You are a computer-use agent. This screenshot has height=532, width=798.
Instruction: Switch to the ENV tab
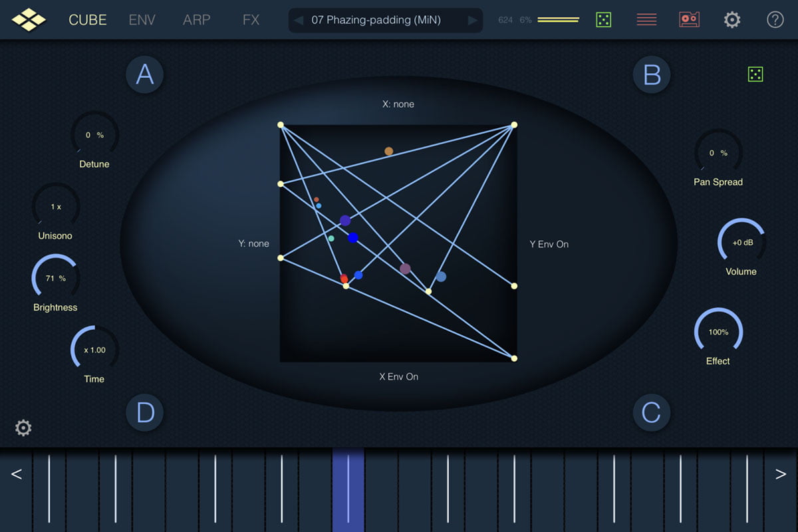142,20
